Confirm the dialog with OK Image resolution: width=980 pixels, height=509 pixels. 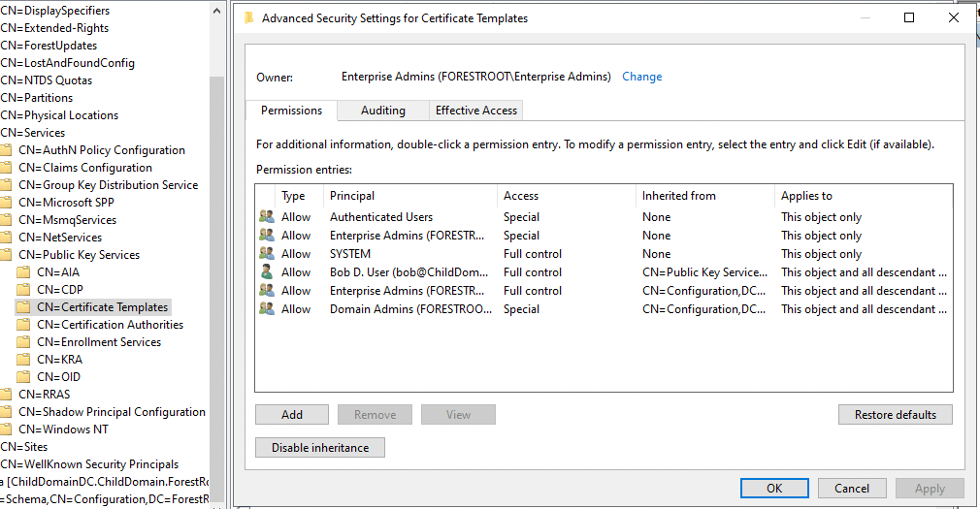point(773,489)
